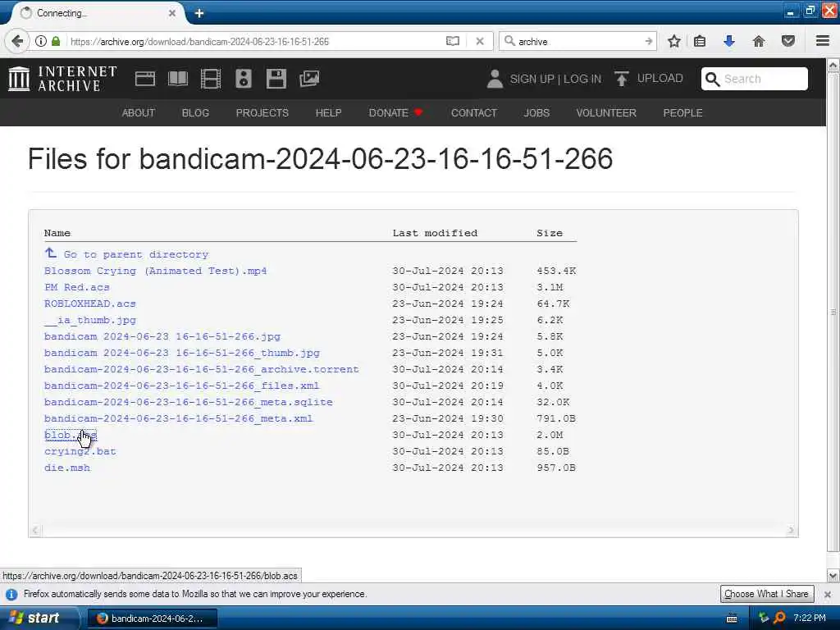This screenshot has height=630, width=840.
Task: Click the user avatar icon
Action: pyautogui.click(x=495, y=79)
